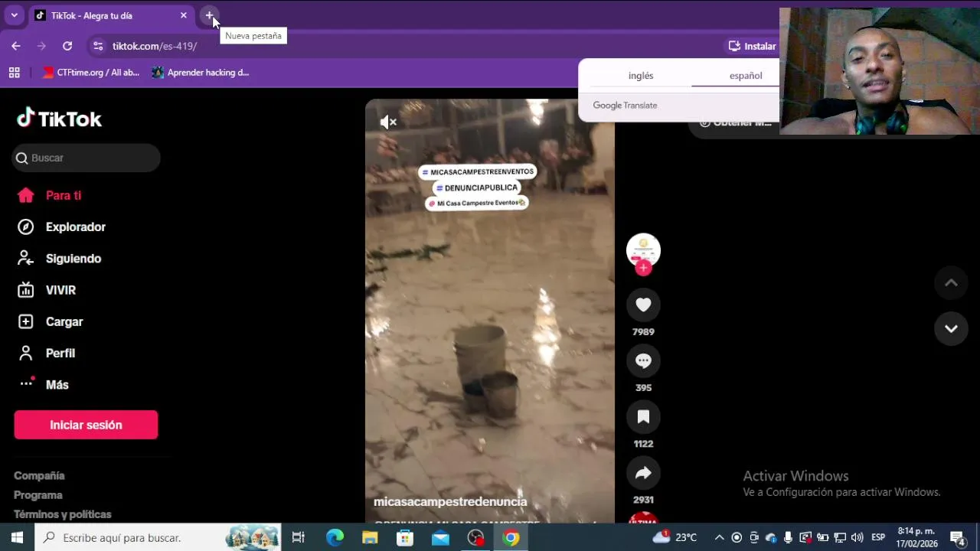Show hidden system tray icons

719,537
